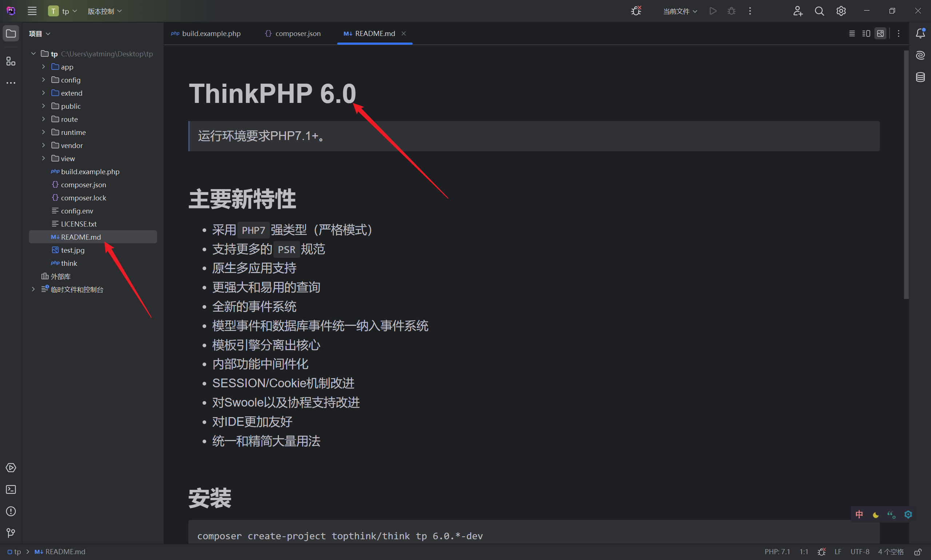The image size is (931, 560).
Task: Switch to editor and preview split mode
Action: pyautogui.click(x=866, y=33)
